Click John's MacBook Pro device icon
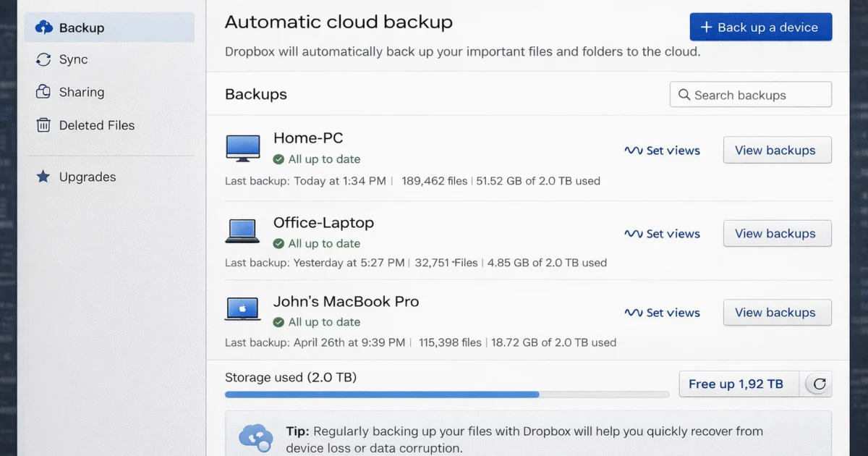 coord(242,309)
